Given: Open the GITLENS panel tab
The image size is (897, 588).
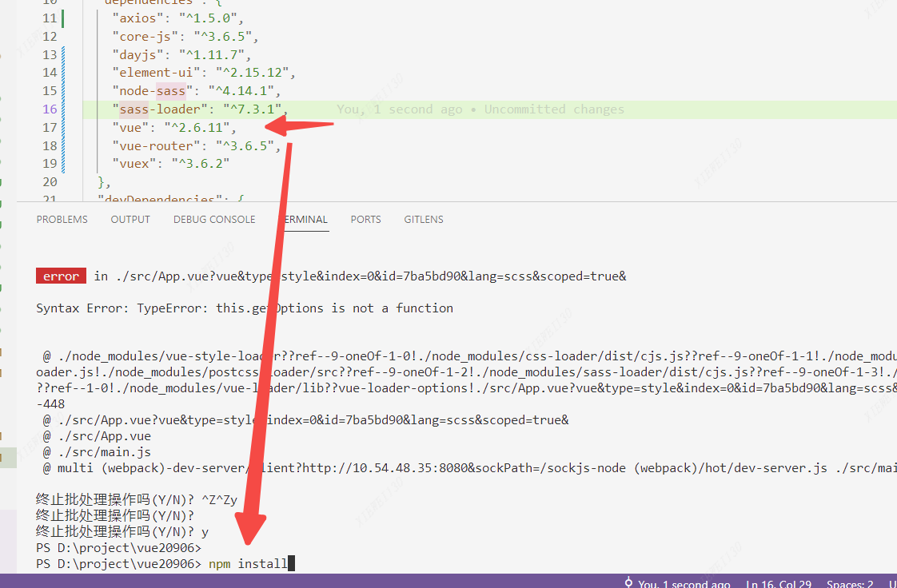Looking at the screenshot, I should click(423, 219).
